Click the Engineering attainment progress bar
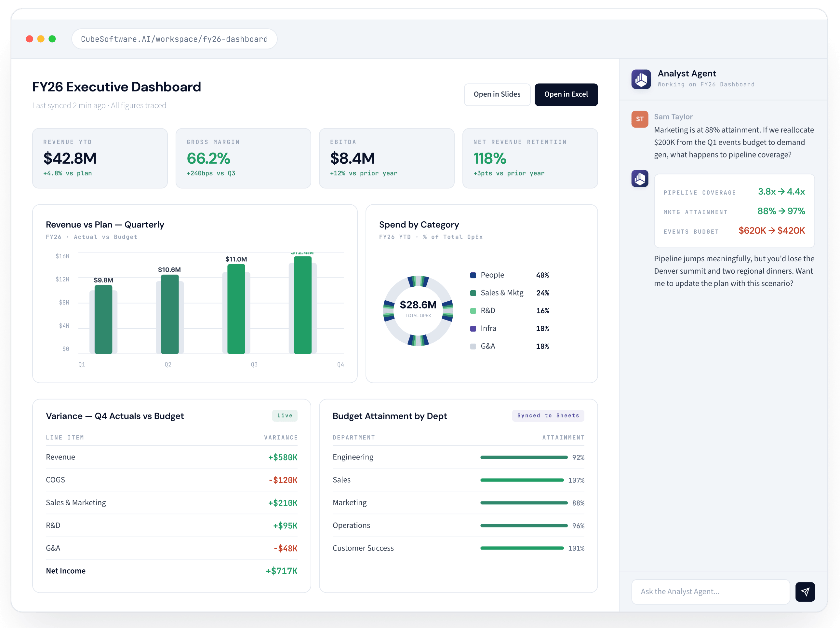This screenshot has height=628, width=840. pyautogui.click(x=523, y=457)
